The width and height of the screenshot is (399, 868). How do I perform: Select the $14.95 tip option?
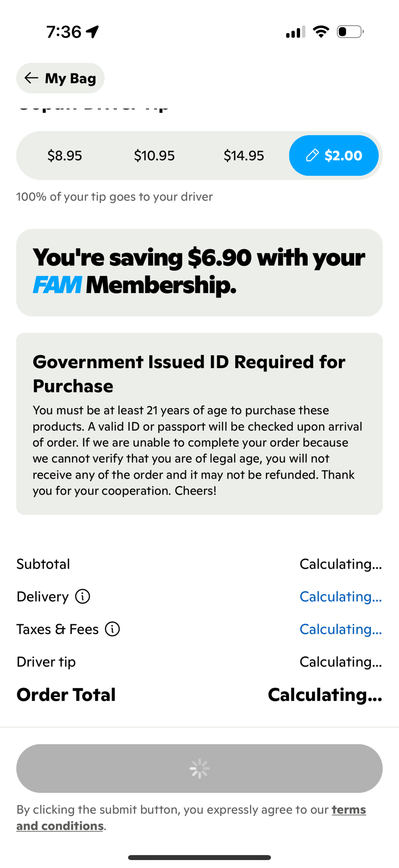coord(244,155)
